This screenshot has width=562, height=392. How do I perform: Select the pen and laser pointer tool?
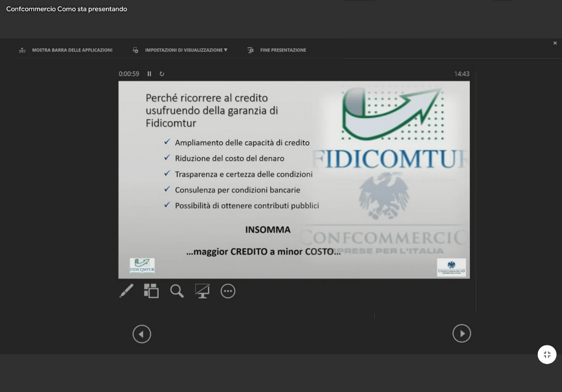coord(126,291)
